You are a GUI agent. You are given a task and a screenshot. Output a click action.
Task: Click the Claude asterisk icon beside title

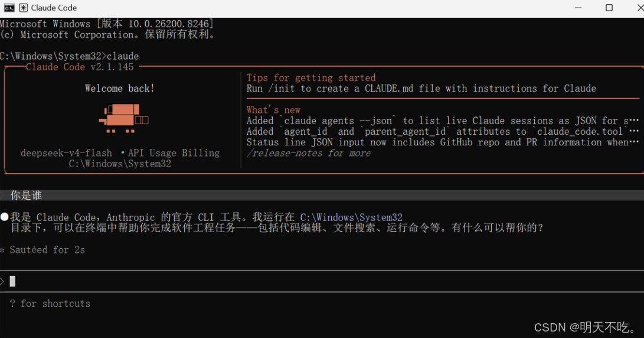[x=24, y=8]
